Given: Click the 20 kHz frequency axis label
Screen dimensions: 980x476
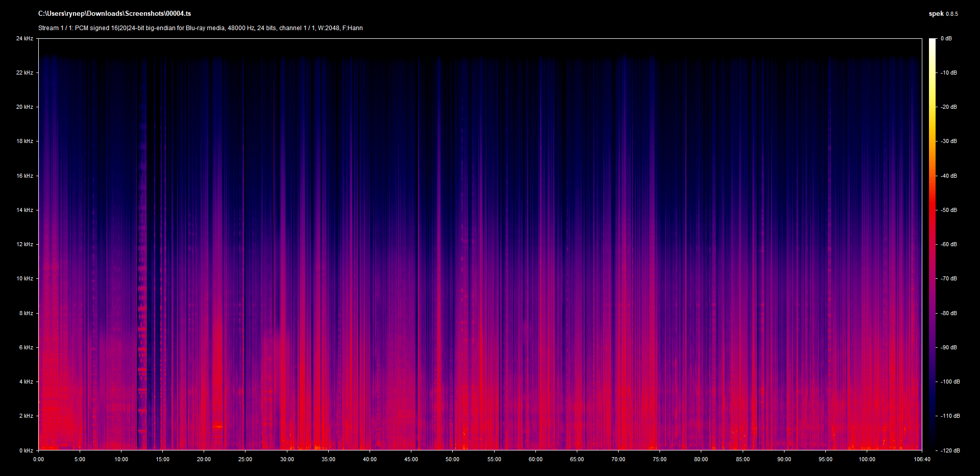Looking at the screenshot, I should pyautogui.click(x=24, y=107).
